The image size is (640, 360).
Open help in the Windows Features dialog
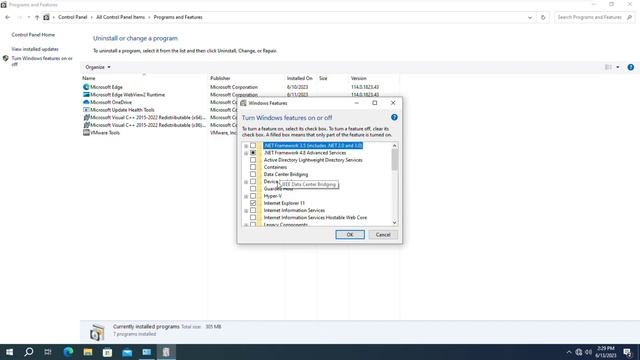(394, 118)
